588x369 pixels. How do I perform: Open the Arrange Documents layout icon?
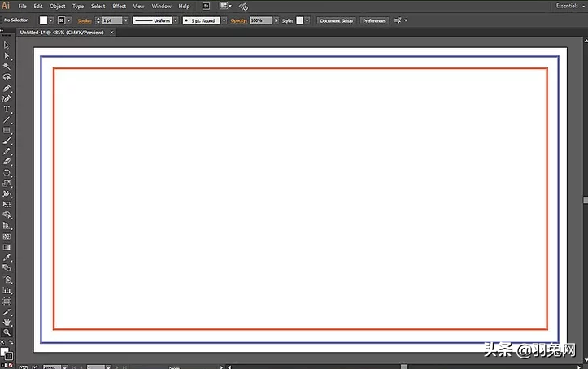click(225, 6)
